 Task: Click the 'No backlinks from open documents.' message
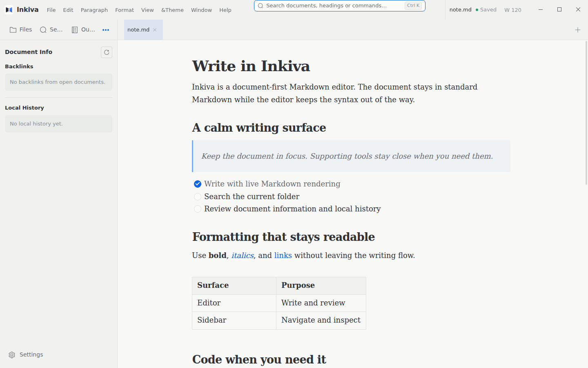58,82
